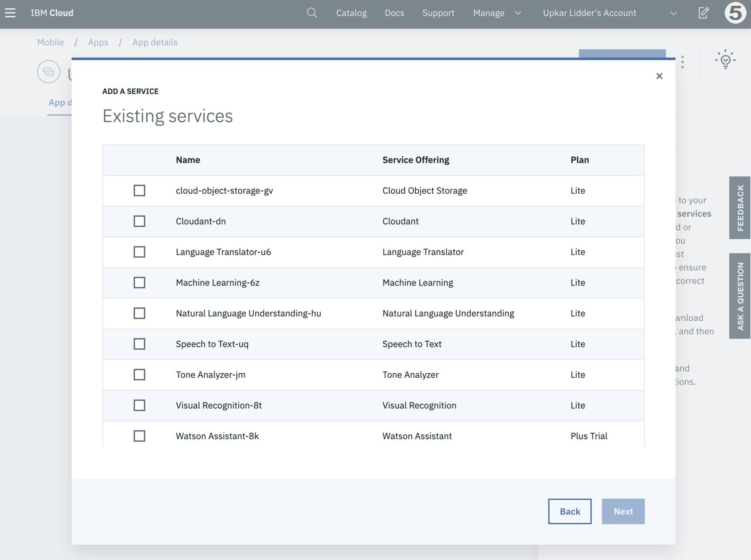Viewport: 751px width, 560px height.
Task: Open the Feedback side tab
Action: 740,207
